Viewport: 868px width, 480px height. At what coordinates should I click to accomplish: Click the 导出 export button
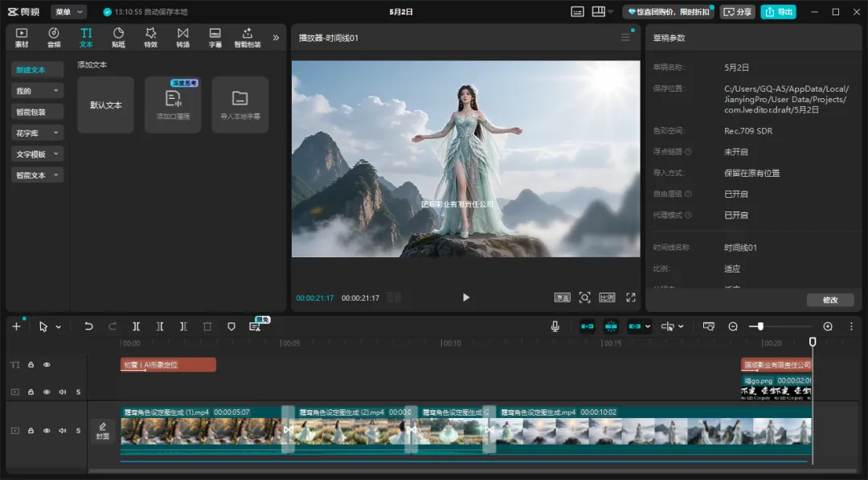tap(778, 11)
